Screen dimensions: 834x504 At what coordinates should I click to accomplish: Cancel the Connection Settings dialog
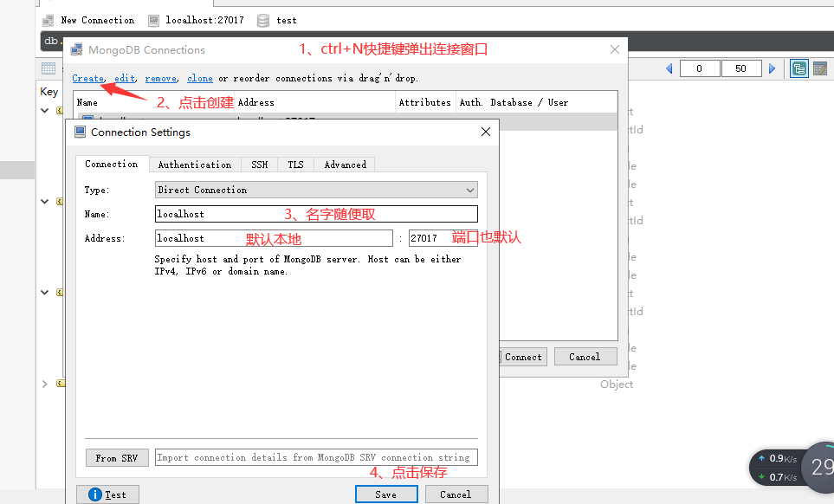tap(456, 494)
